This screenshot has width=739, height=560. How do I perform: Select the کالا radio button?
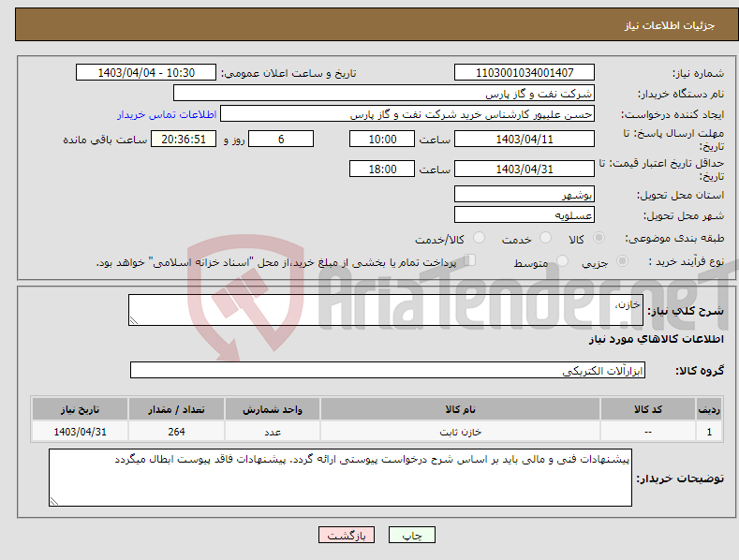point(599,238)
